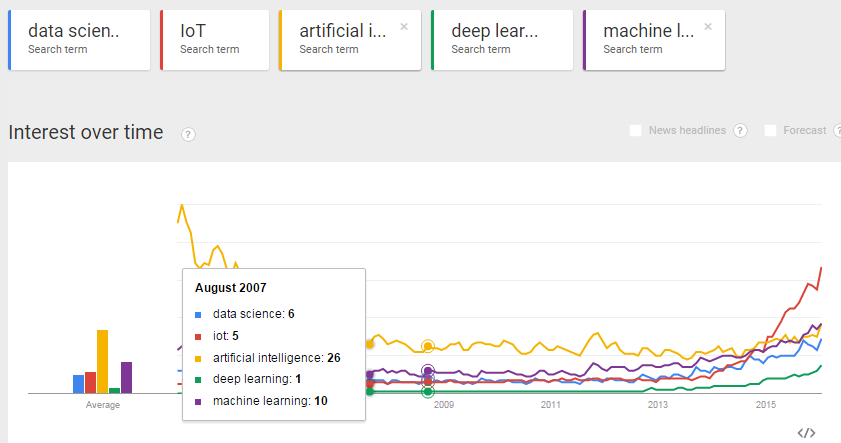Screen dimensions: 841x443
Task: Click the circled green marker on deep learning line
Action: click(427, 392)
